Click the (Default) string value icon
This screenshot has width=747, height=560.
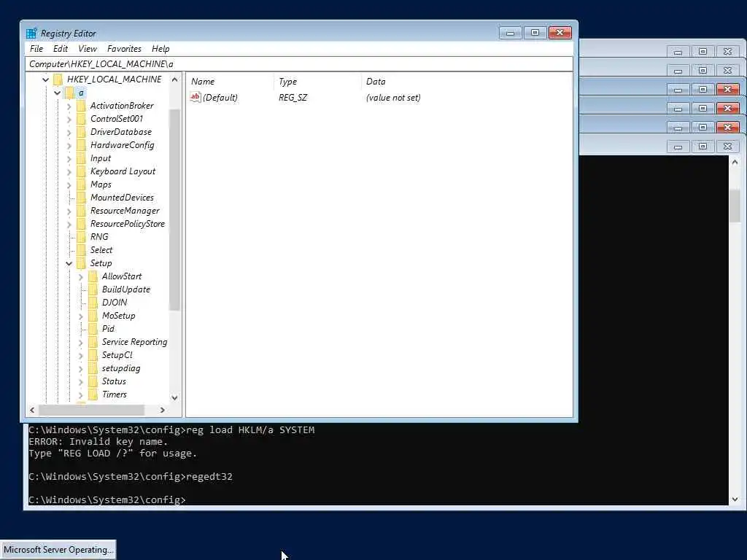(195, 97)
